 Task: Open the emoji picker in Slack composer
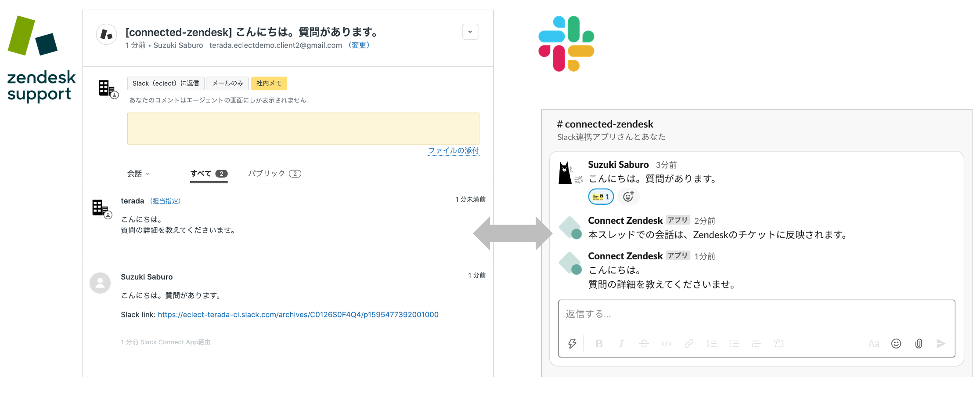(x=896, y=344)
